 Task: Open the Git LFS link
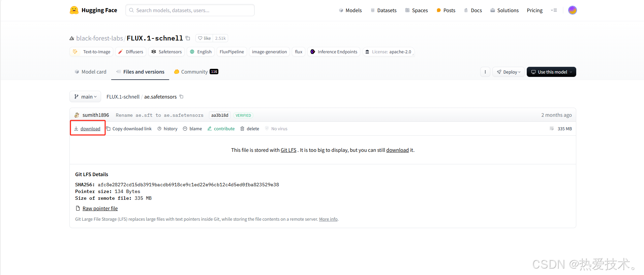point(288,150)
